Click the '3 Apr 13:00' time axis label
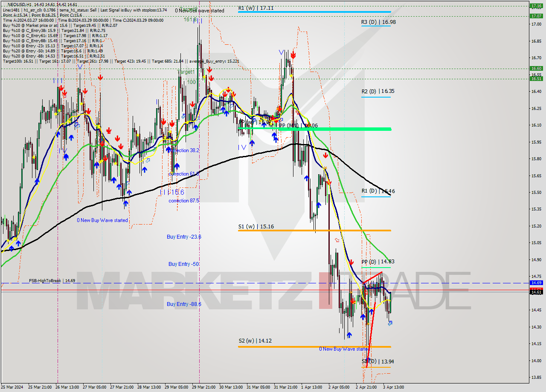Screen dimensions: 546x392 tap(393, 387)
